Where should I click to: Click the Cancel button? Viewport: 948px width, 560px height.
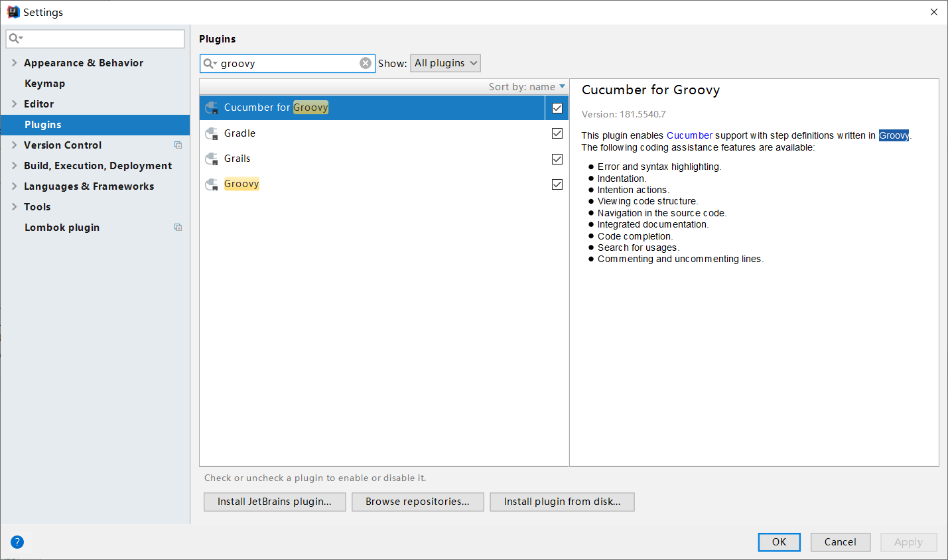point(840,542)
